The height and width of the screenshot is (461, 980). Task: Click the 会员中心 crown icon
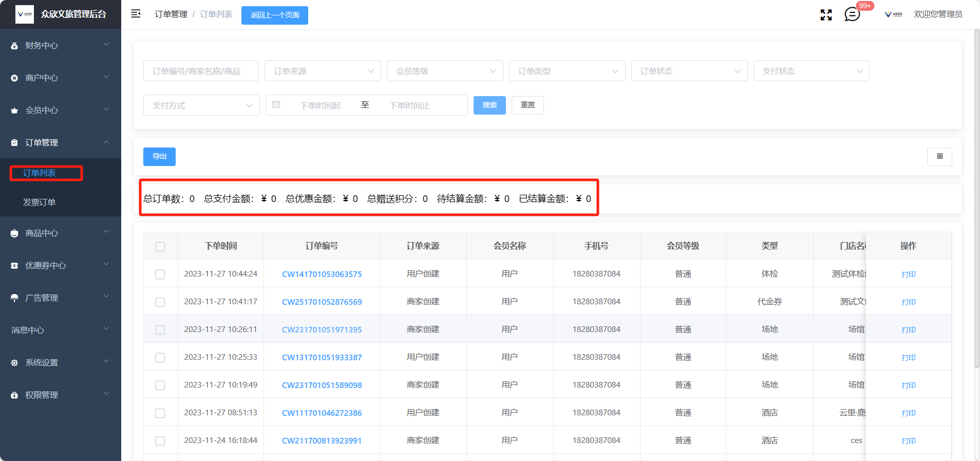point(14,110)
